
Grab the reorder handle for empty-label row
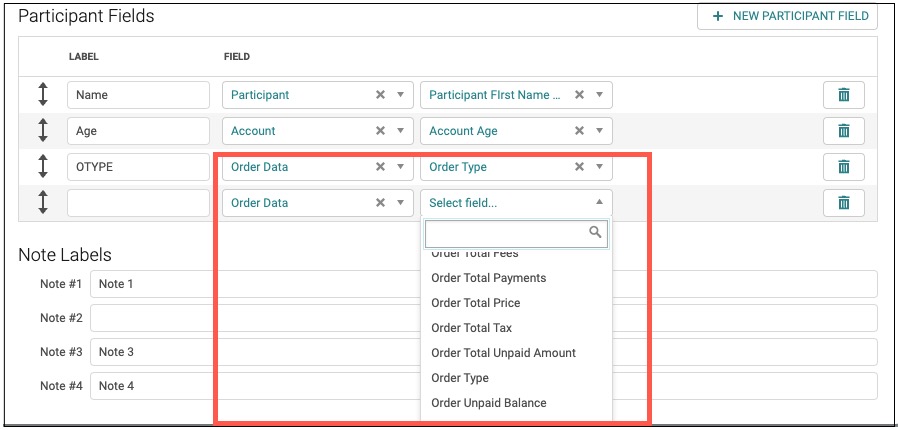click(x=43, y=203)
